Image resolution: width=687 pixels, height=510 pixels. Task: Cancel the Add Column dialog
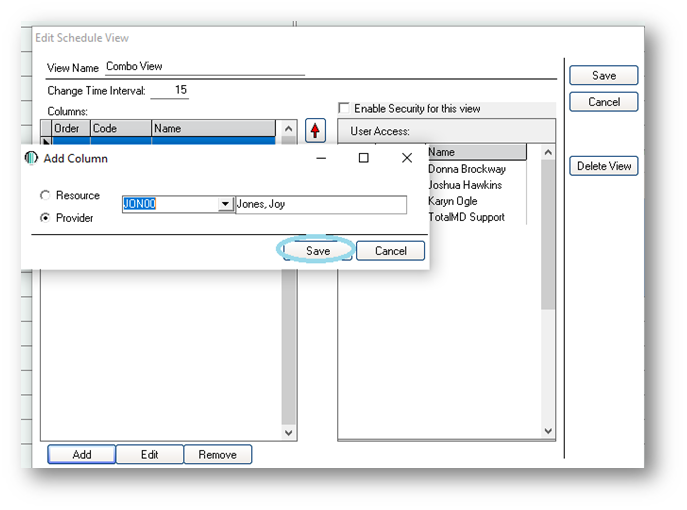pyautogui.click(x=390, y=251)
